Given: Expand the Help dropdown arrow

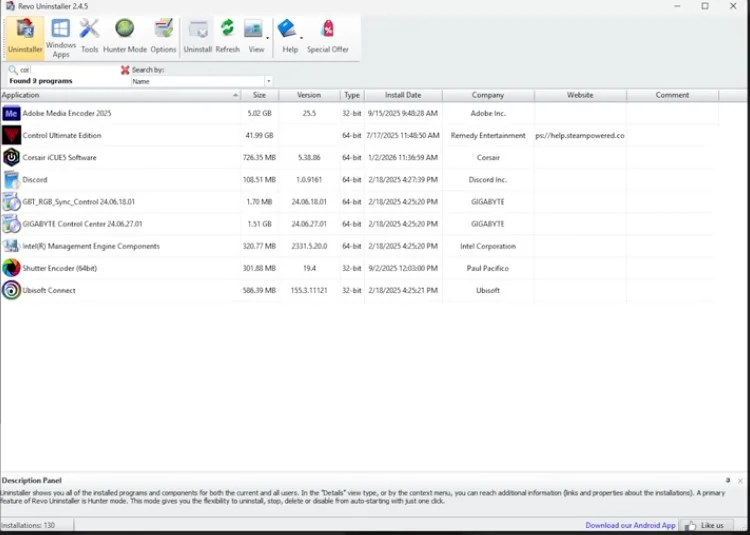Looking at the screenshot, I should pyautogui.click(x=301, y=38).
